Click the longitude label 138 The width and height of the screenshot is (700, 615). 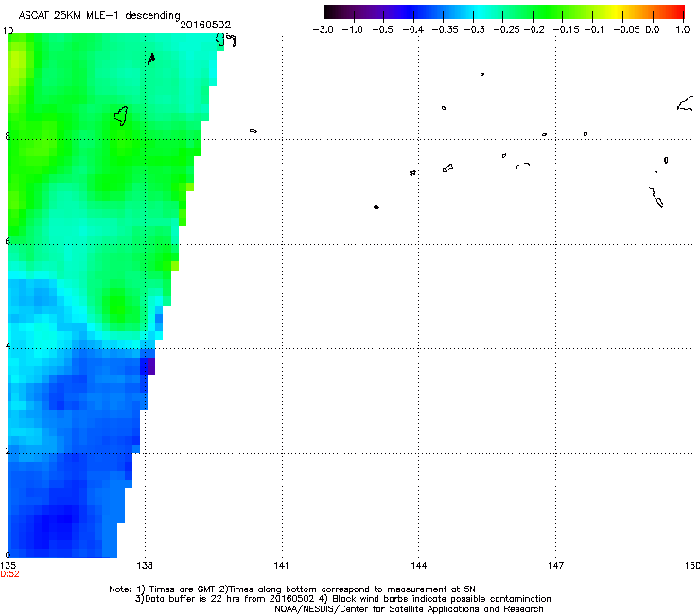pyautogui.click(x=145, y=566)
